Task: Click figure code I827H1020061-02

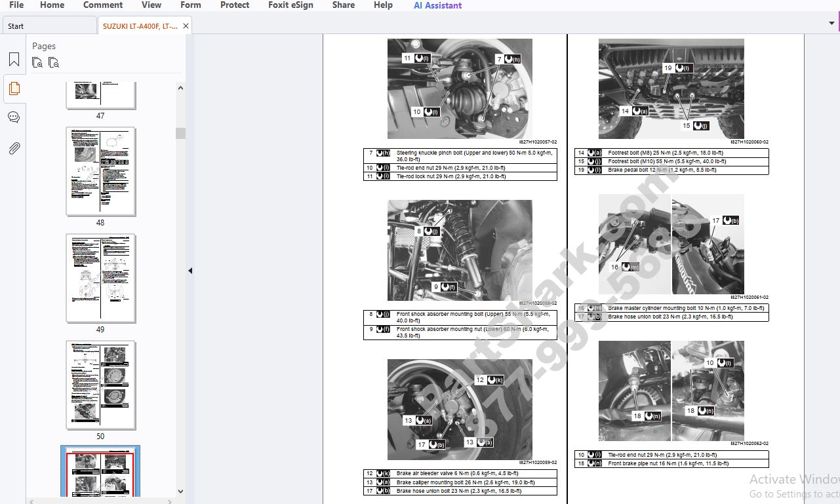Action: pos(750,298)
